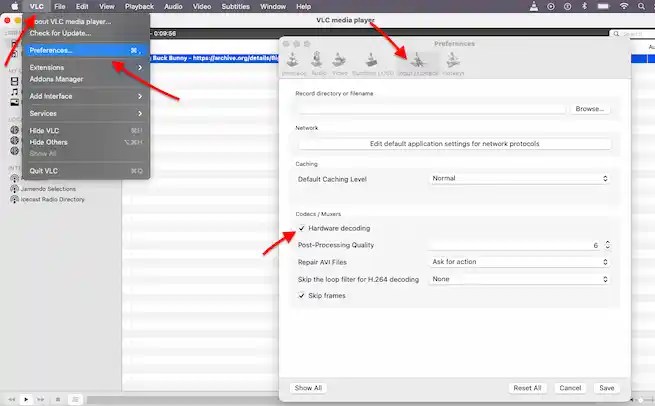This screenshot has width=655, height=406.
Task: Choose Check for Update...
Action: click(86, 33)
